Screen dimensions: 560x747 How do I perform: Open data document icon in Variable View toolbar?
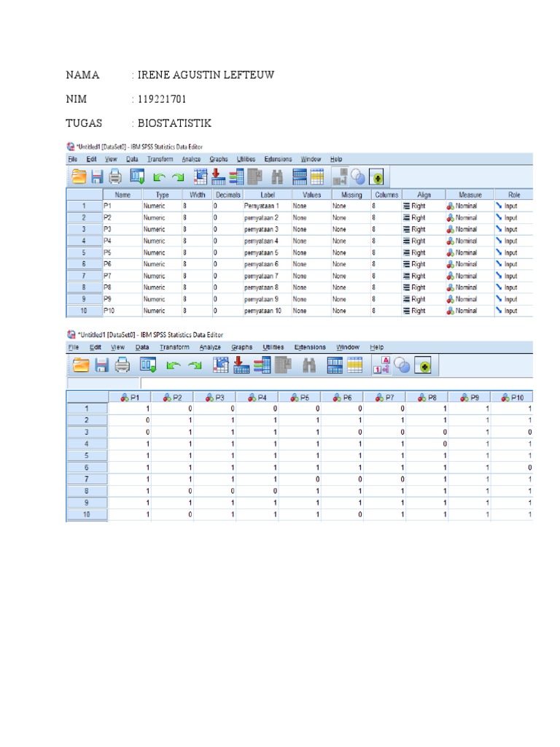(79, 177)
